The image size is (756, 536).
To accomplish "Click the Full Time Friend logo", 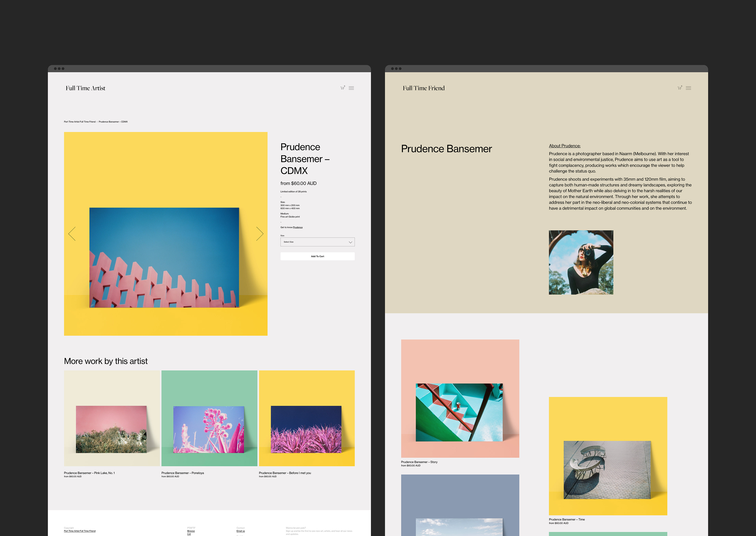I will pyautogui.click(x=423, y=88).
